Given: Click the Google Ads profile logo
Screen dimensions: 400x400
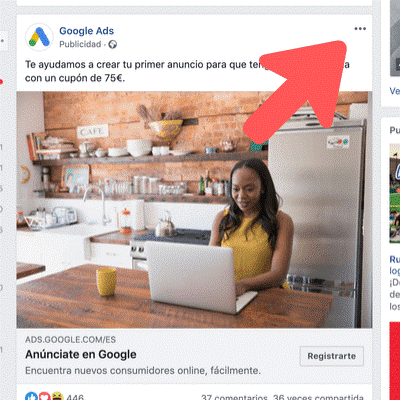Looking at the screenshot, I should tap(39, 37).
